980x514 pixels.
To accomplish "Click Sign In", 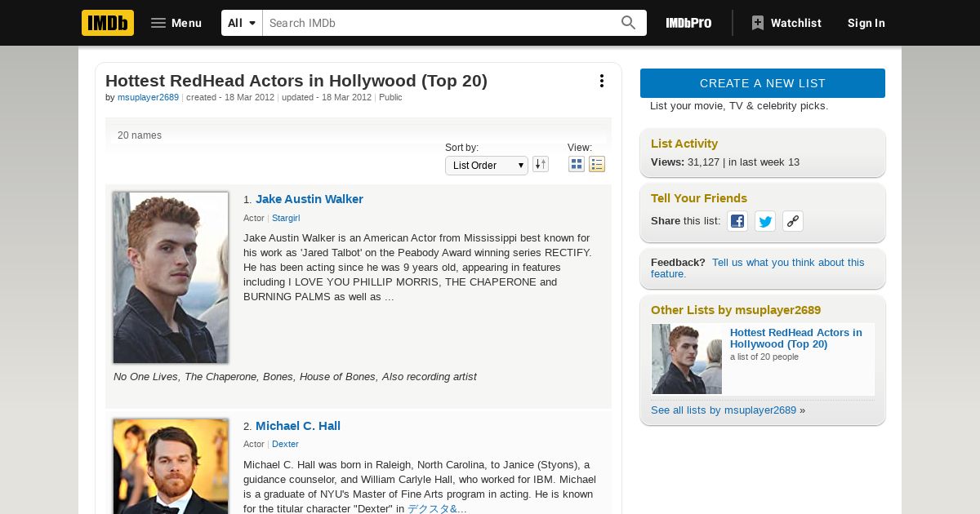I will (866, 23).
